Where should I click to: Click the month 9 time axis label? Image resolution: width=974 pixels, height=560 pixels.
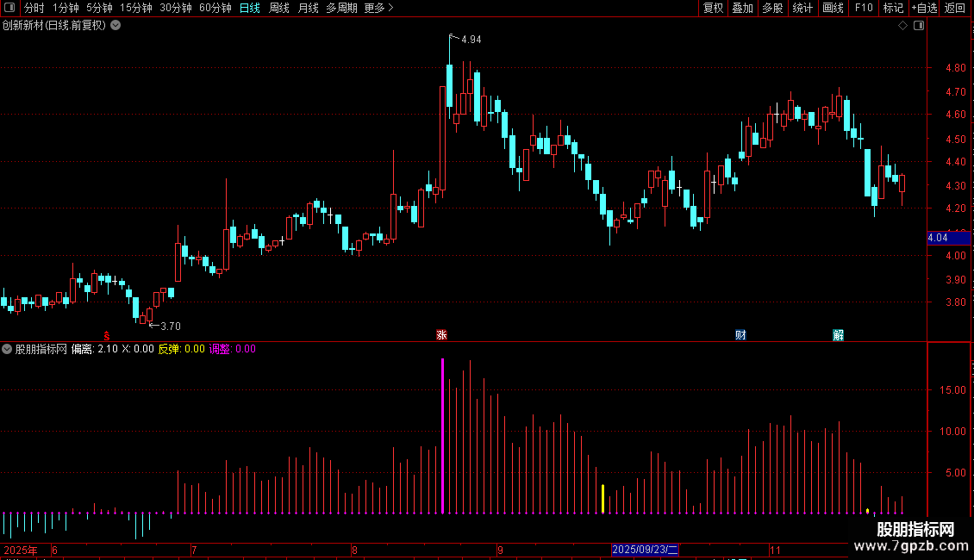(x=500, y=550)
